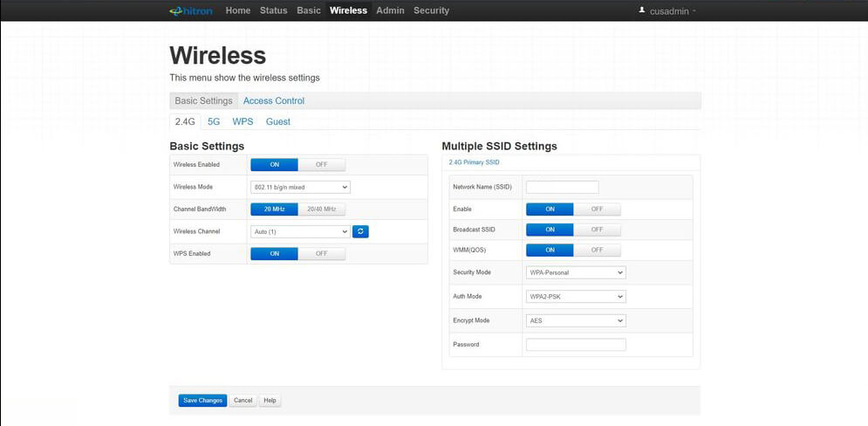Refresh the wireless channel scan
868x426 pixels.
(x=360, y=231)
